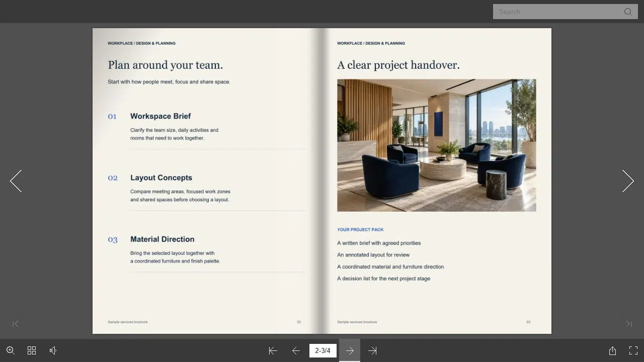The height and width of the screenshot is (362, 644).
Task: Click the 'Layout Concepts' heading
Action: (161, 177)
